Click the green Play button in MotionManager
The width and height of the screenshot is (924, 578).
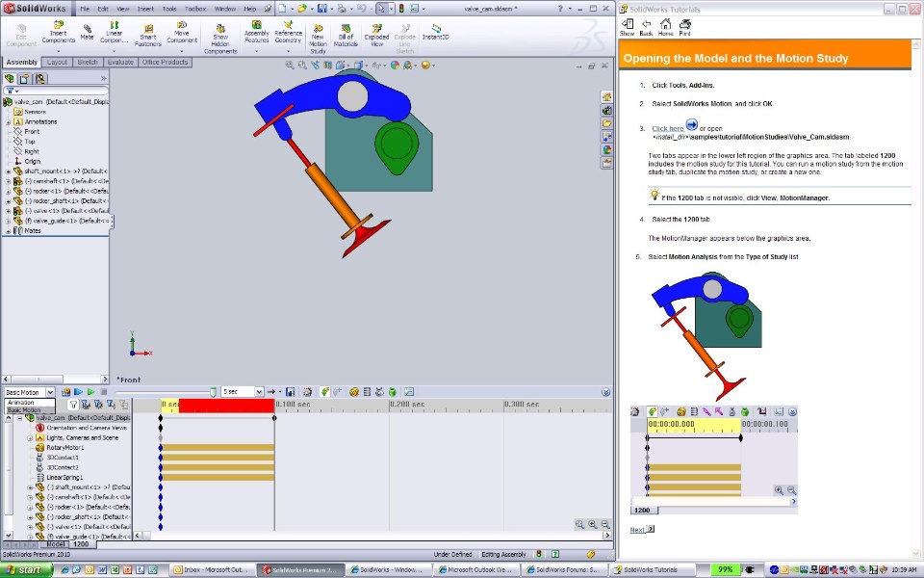[90, 392]
